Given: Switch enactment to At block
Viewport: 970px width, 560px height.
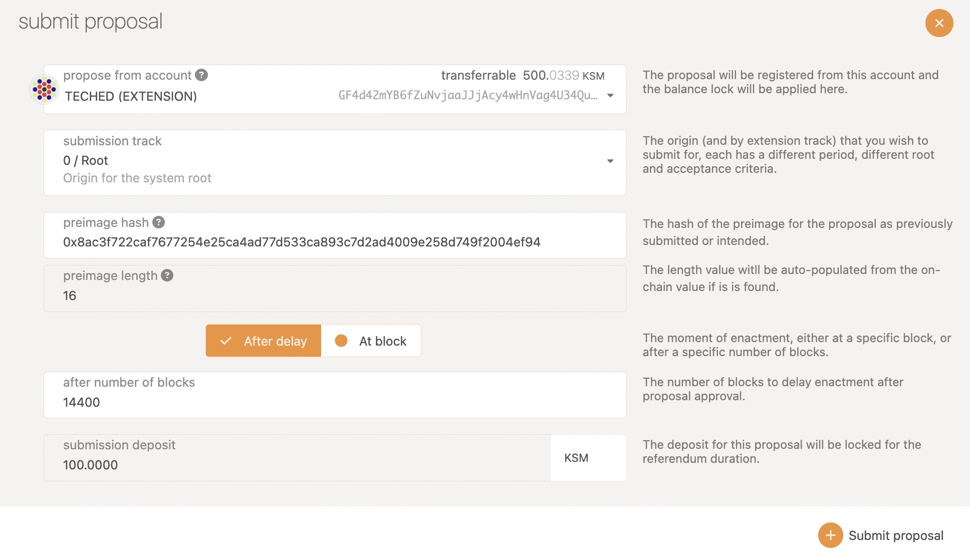Looking at the screenshot, I should 382,341.
